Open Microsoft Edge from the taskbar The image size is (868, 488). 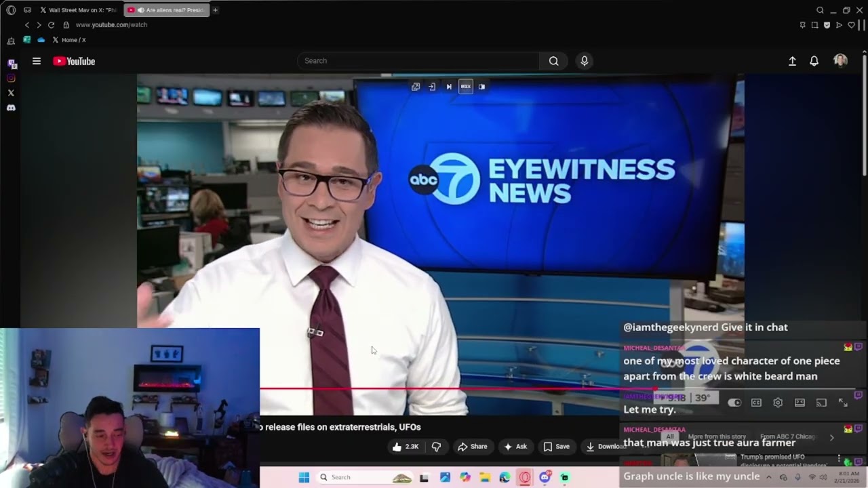505,477
